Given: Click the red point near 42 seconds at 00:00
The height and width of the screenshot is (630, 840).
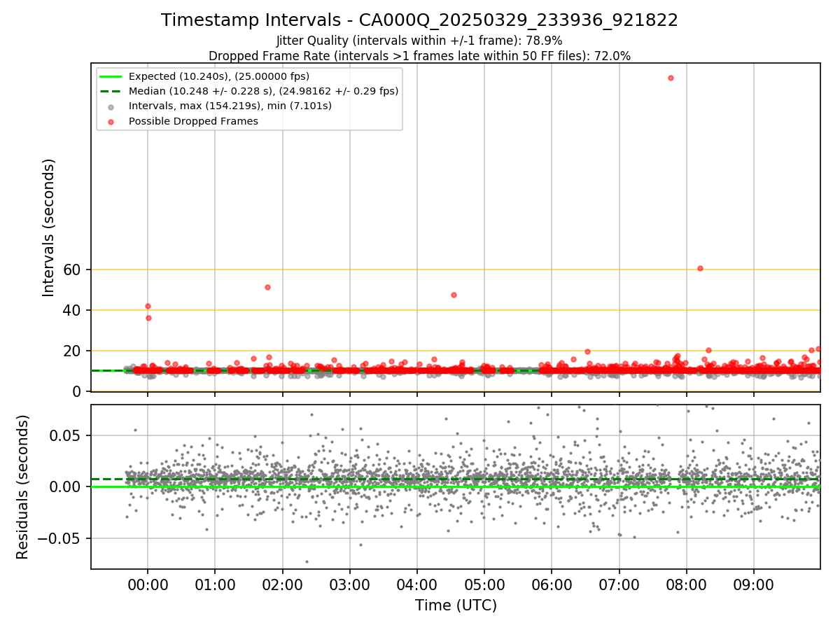Looking at the screenshot, I should click(x=148, y=306).
